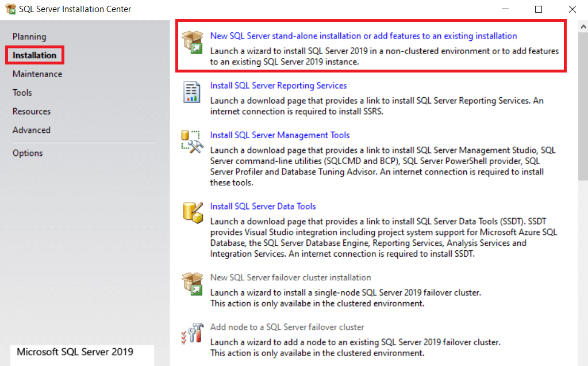The width and height of the screenshot is (588, 366).
Task: Minimize the Installation Center window
Action: [505, 9]
